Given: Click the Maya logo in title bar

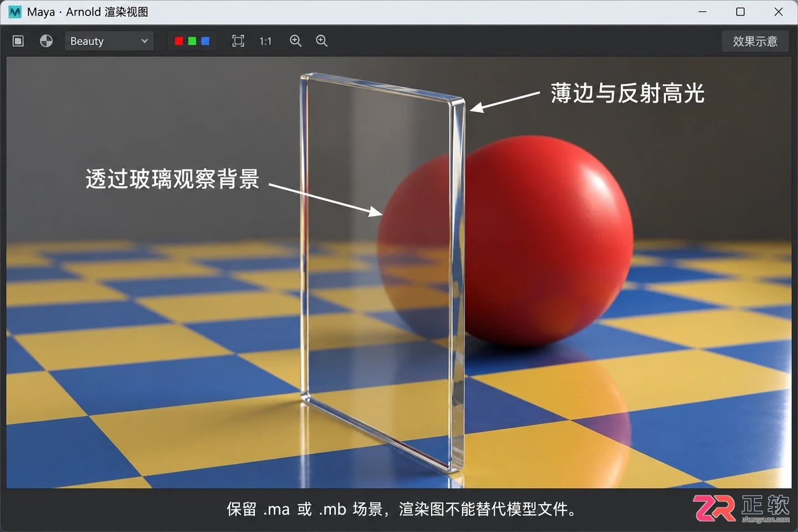Looking at the screenshot, I should coord(16,12).
